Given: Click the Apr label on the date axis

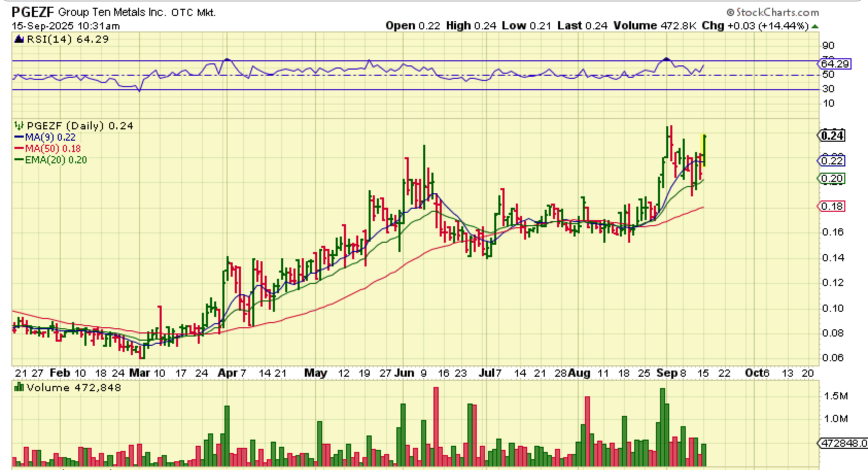Looking at the screenshot, I should pos(228,373).
